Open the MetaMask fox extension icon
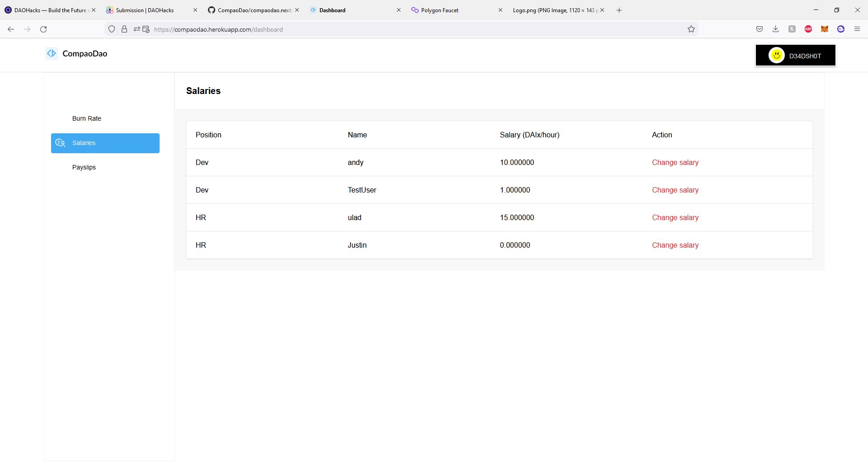Screen dimensions: 868x470 [825, 29]
